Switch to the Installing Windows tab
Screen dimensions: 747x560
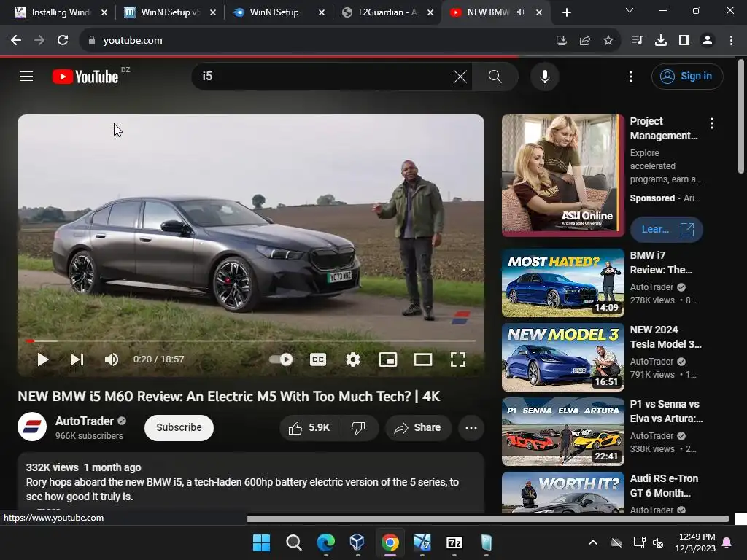61,12
